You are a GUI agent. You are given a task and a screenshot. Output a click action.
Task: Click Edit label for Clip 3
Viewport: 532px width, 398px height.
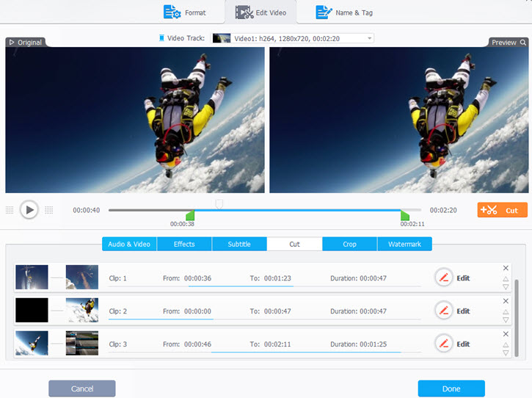[x=463, y=344]
